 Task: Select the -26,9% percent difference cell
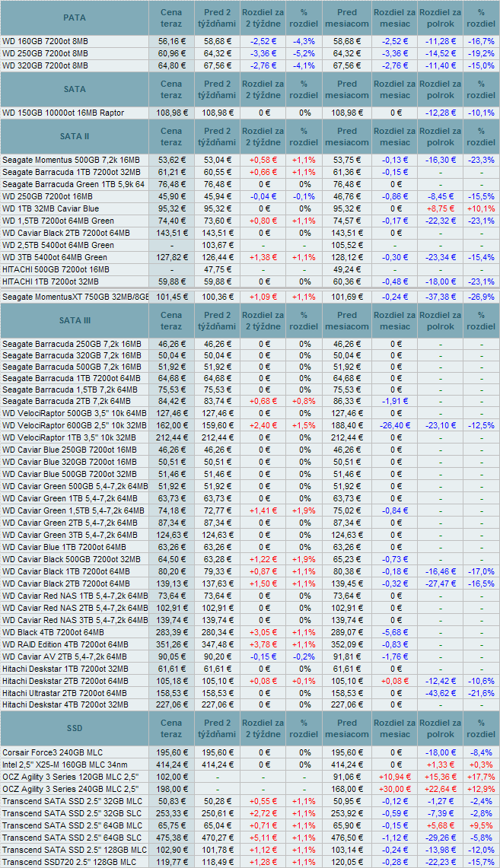(481, 297)
